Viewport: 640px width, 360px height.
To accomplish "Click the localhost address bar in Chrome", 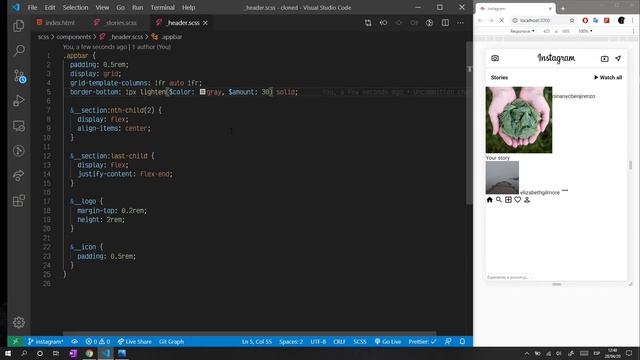I will pyautogui.click(x=539, y=20).
